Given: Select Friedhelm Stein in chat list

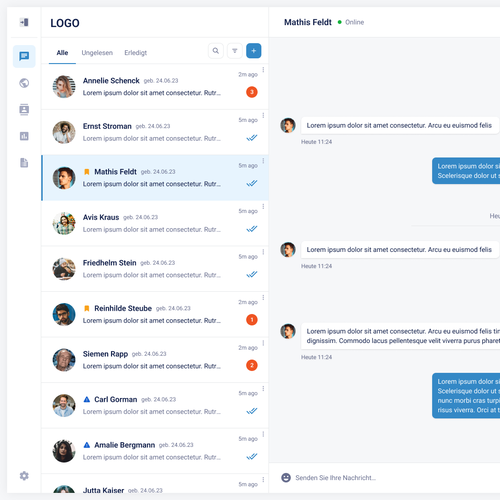Looking at the screenshot, I should tap(155, 269).
